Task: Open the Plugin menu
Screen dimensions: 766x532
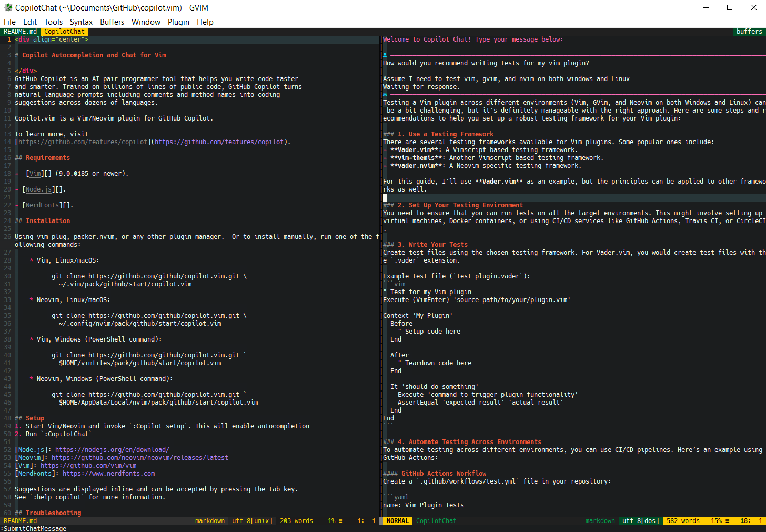Action: click(178, 22)
